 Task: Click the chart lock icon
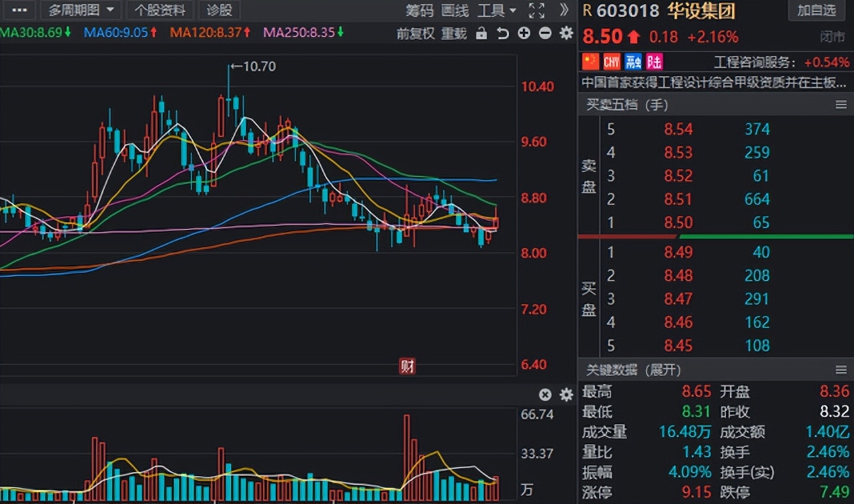click(x=482, y=33)
